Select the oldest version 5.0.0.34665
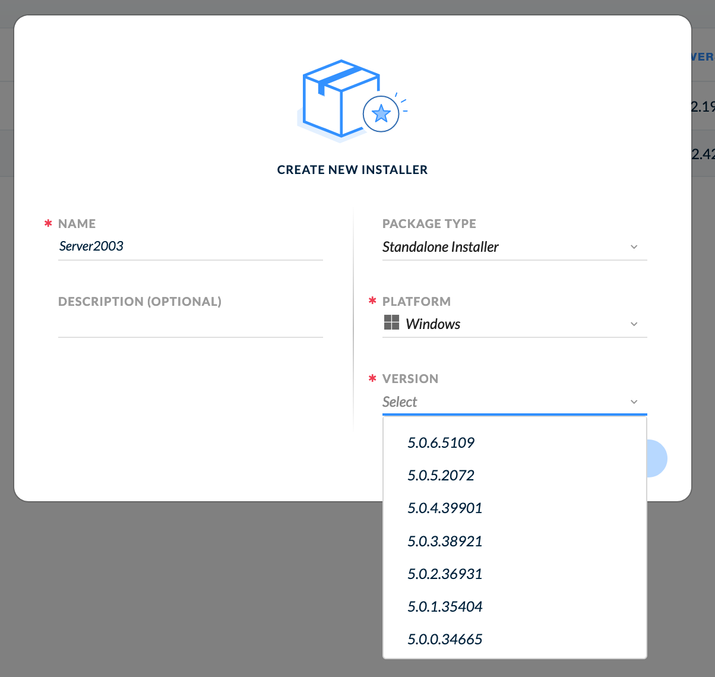This screenshot has height=677, width=715. pyautogui.click(x=445, y=639)
